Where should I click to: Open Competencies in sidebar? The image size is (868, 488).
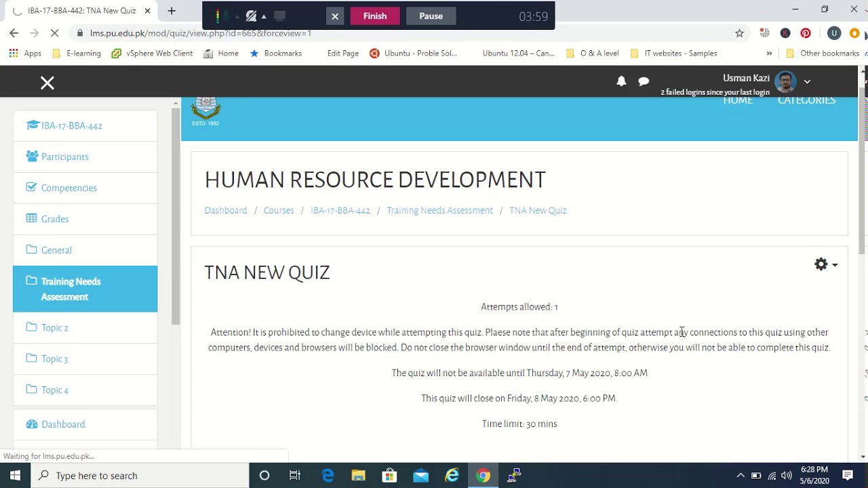[x=85, y=188]
